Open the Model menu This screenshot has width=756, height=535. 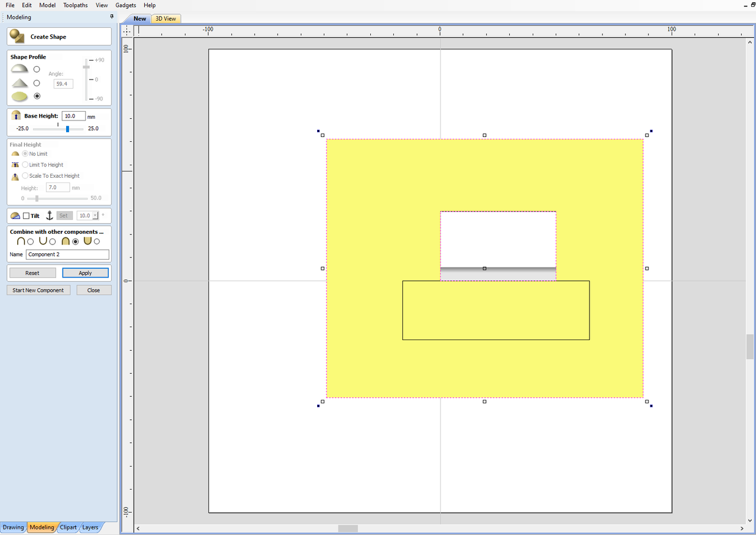pos(47,5)
